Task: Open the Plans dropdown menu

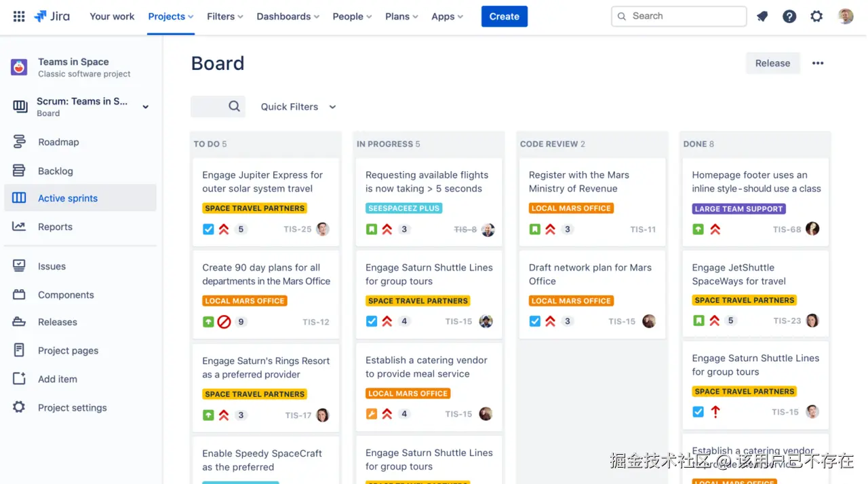Action: click(401, 16)
